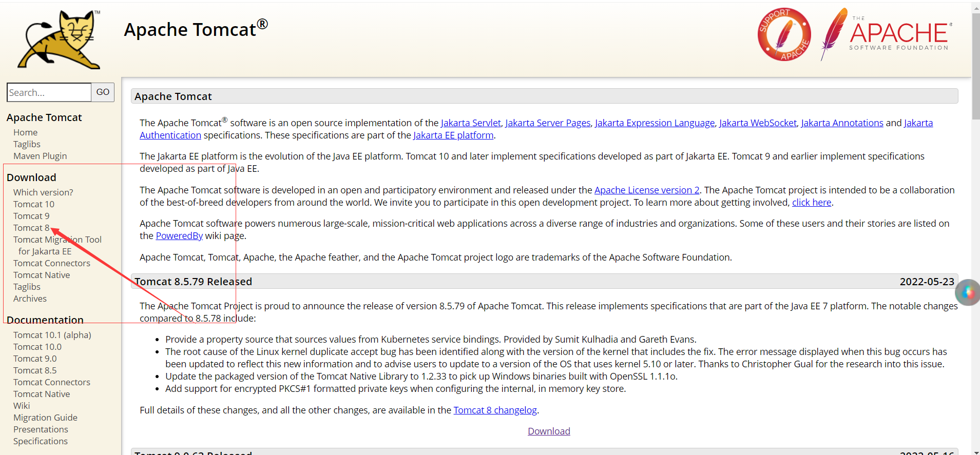Click the GO search button
The height and width of the screenshot is (455, 980).
pyautogui.click(x=103, y=92)
